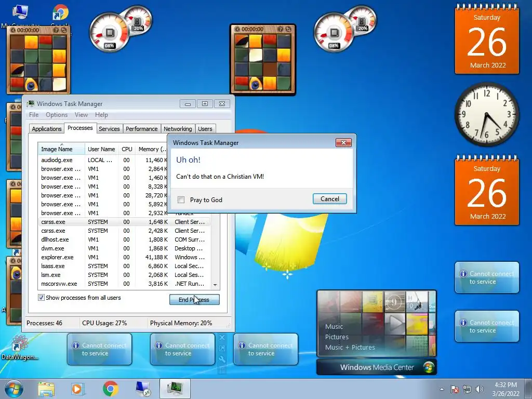This screenshot has height=399, width=532.
Task: Open gadget options with the wrench icon
Action: tap(222, 360)
